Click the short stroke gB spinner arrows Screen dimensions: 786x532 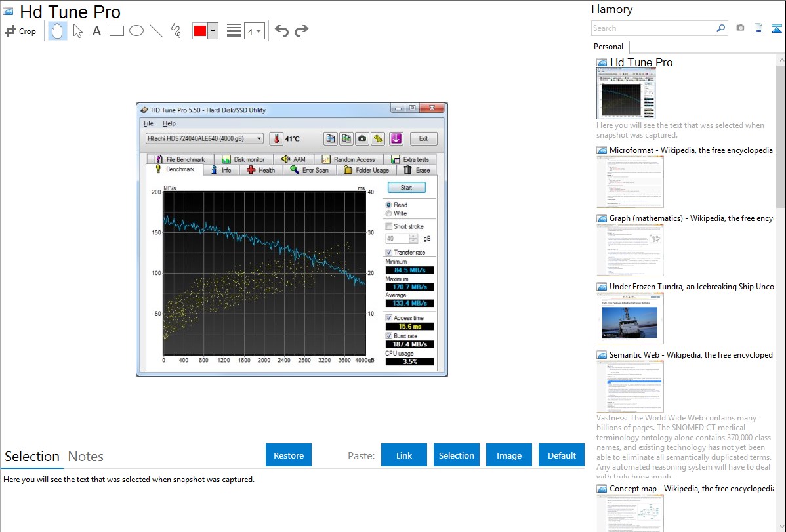(413, 239)
